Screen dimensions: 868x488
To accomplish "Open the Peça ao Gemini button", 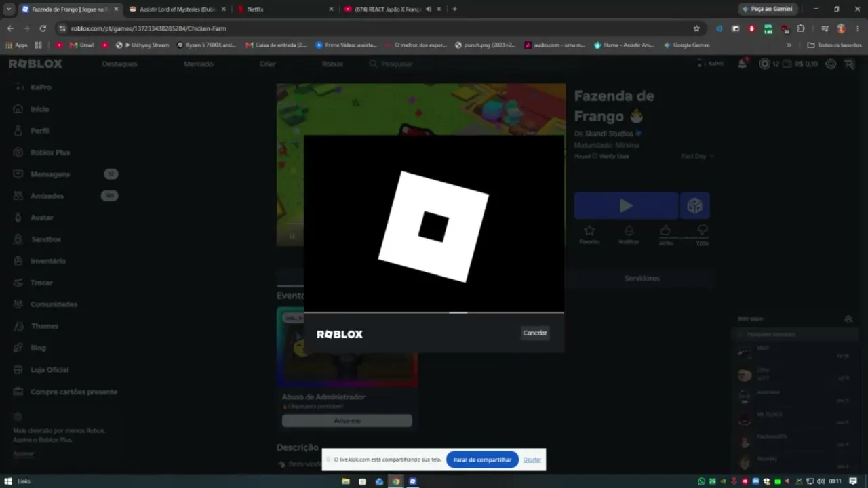I will tap(767, 9).
